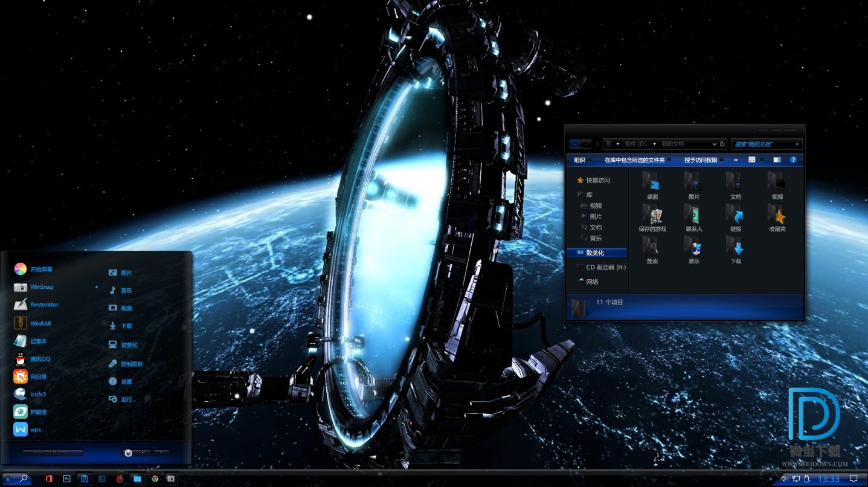Expand the dropdown arrow before 软件 (D:)
This screenshot has height=487, width=868.
(618, 144)
